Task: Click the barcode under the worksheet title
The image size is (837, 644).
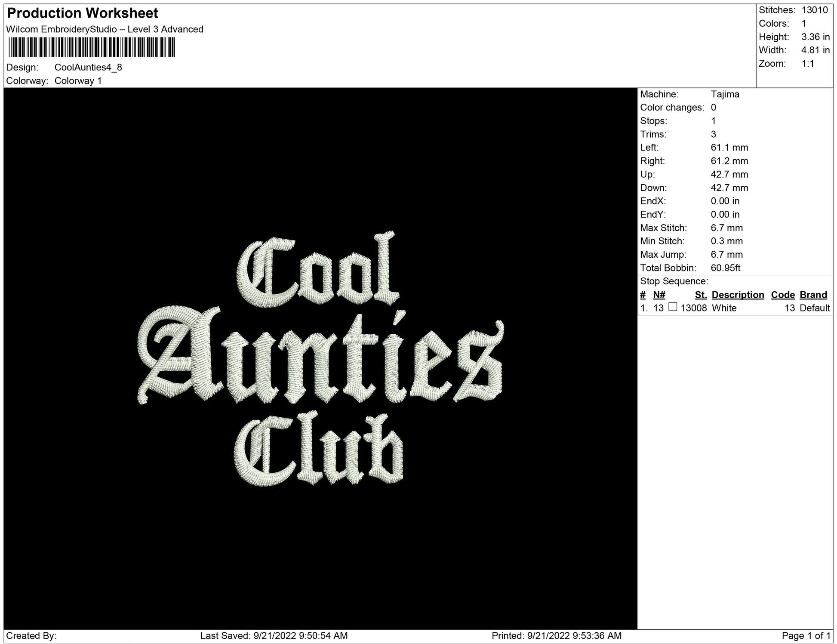Action: pyautogui.click(x=91, y=47)
